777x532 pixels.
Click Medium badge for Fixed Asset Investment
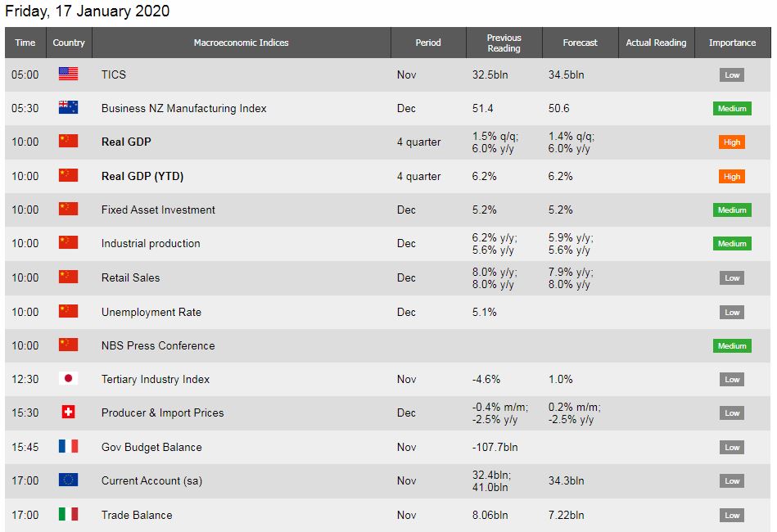point(732,210)
